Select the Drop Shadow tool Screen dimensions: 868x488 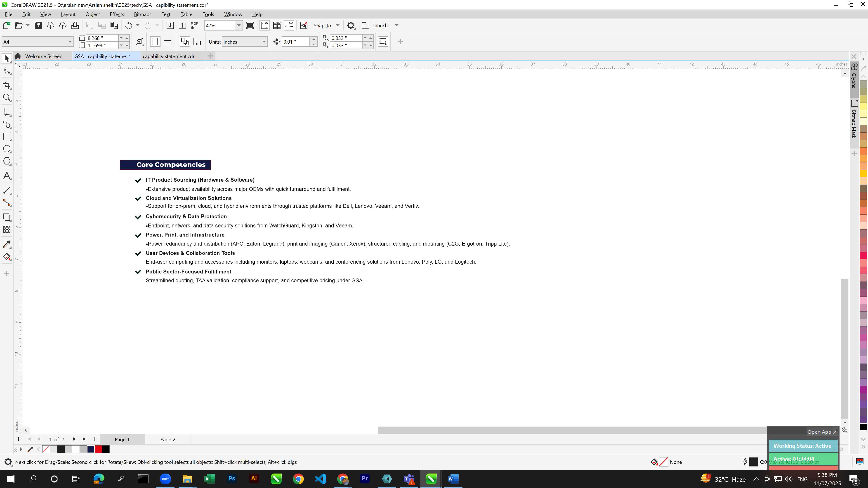tap(7, 217)
